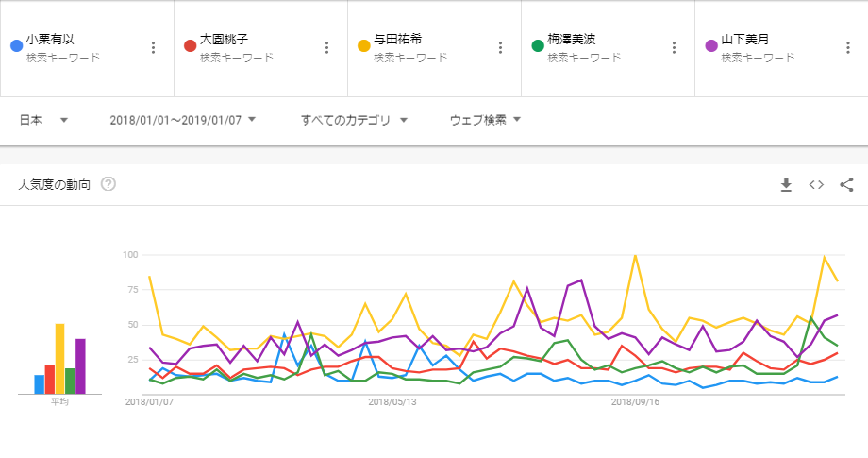Open the options menu for 梅澤美波
Screen dimensions: 868x458
[x=674, y=48]
